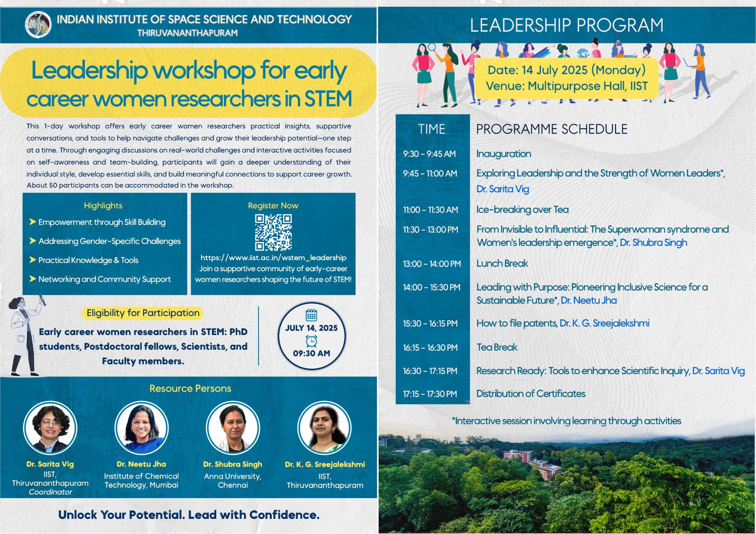Click the 13:00 - 14:00 PM time slot
Viewport: 756px width, 534px height.
[432, 264]
